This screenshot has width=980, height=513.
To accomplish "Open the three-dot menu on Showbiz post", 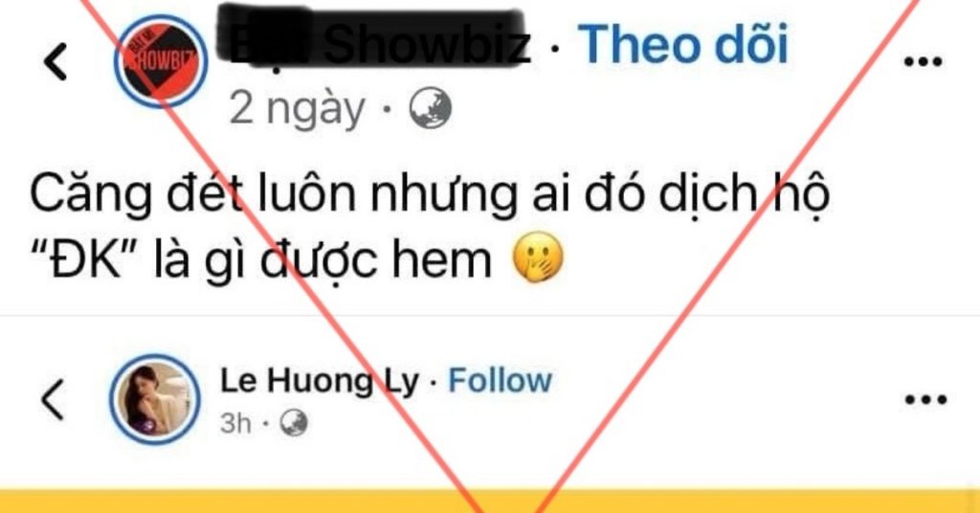I will point(924,61).
